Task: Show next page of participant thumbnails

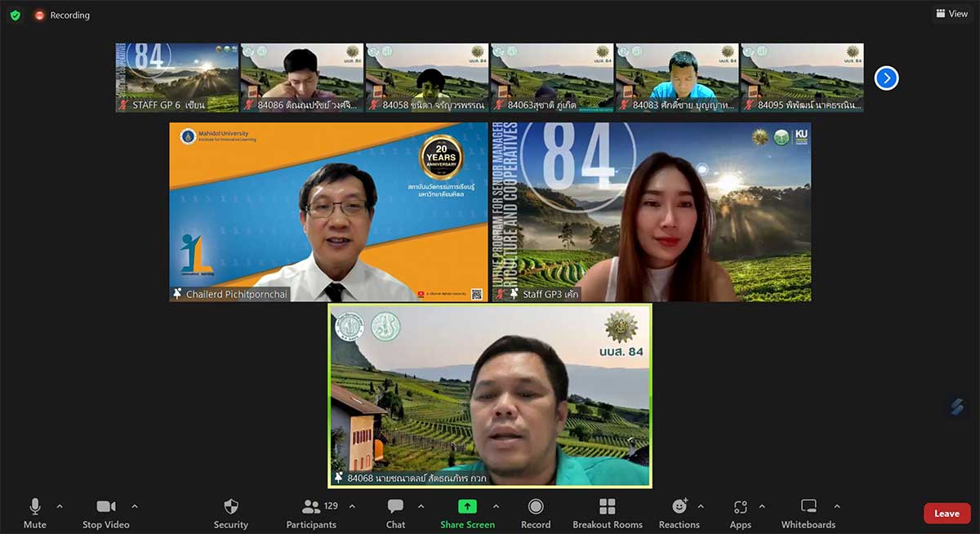Action: point(886,78)
